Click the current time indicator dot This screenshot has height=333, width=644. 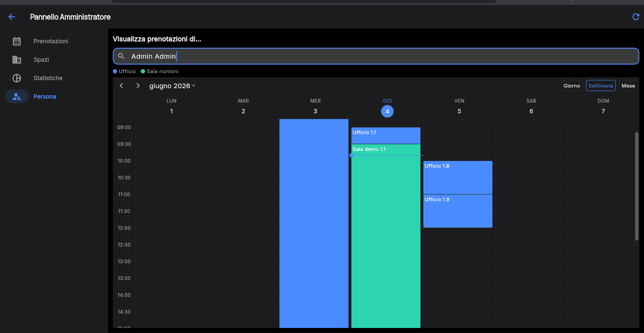pos(351,155)
